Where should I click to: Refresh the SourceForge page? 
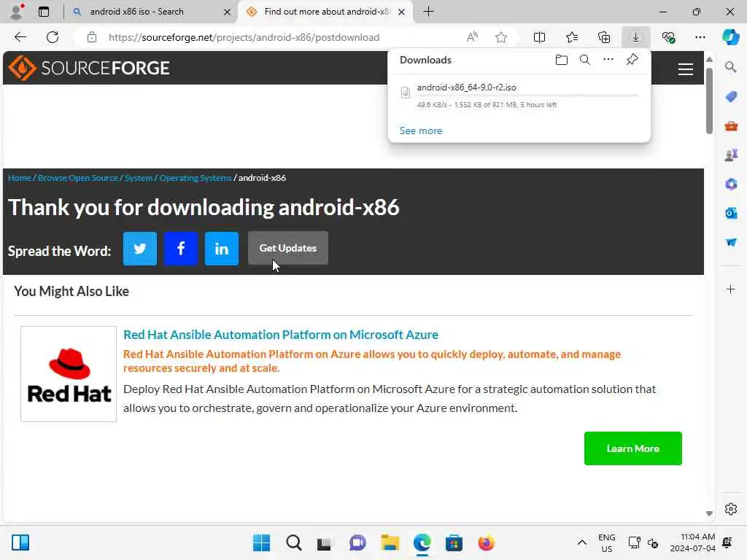[53, 37]
